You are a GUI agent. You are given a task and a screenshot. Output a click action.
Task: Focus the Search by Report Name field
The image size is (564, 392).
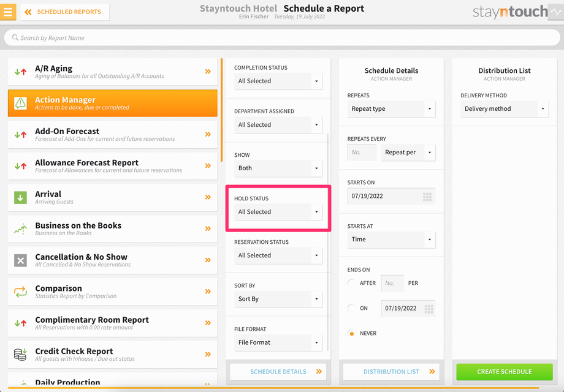pos(282,38)
